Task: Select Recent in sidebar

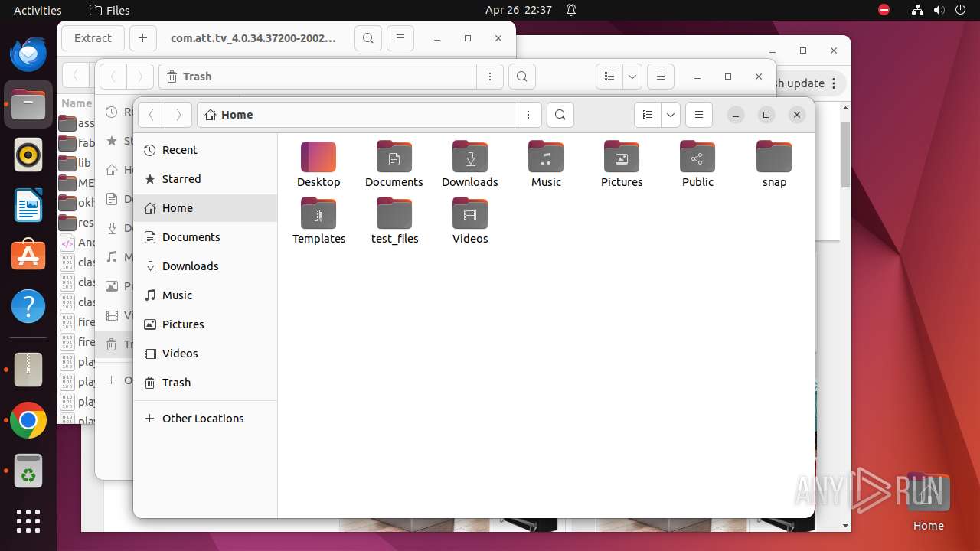Action: click(205, 150)
